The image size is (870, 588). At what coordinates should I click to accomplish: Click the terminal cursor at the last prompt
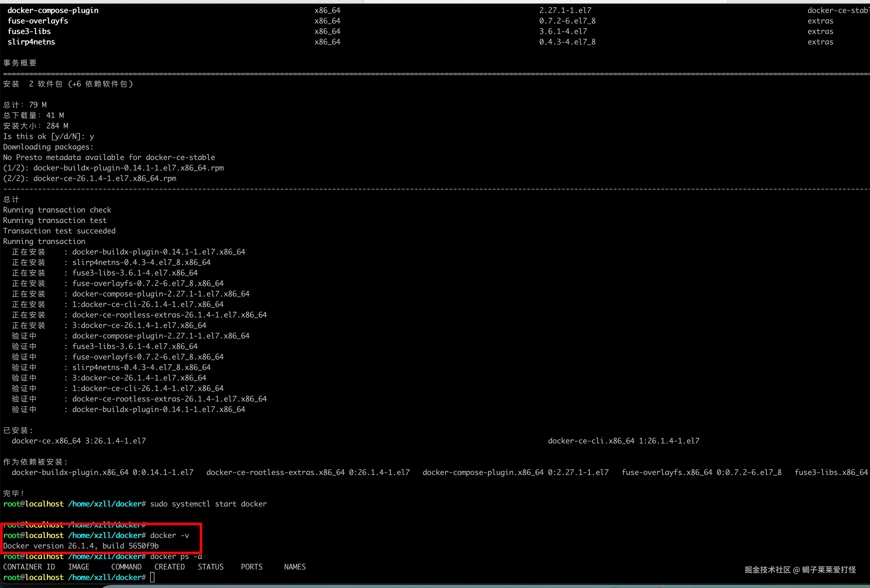(x=152, y=577)
